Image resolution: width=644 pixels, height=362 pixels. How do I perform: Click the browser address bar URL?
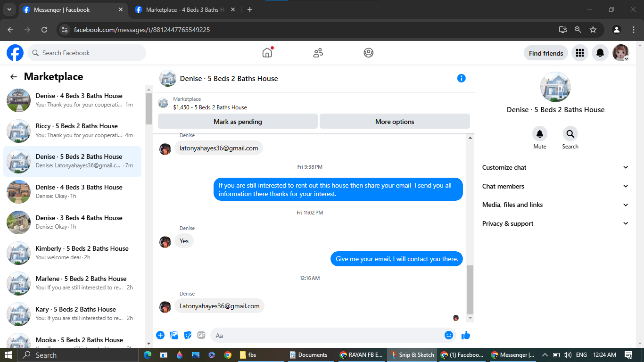142,30
